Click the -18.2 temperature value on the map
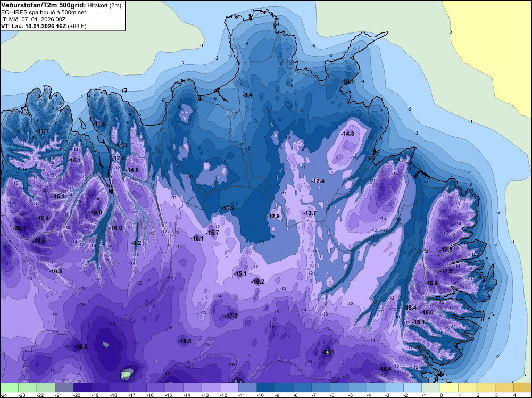The height and width of the screenshot is (398, 532). pyautogui.click(x=258, y=281)
